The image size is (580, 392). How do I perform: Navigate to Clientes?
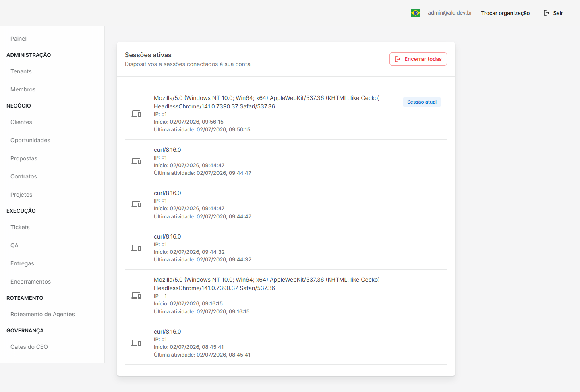tap(21, 122)
